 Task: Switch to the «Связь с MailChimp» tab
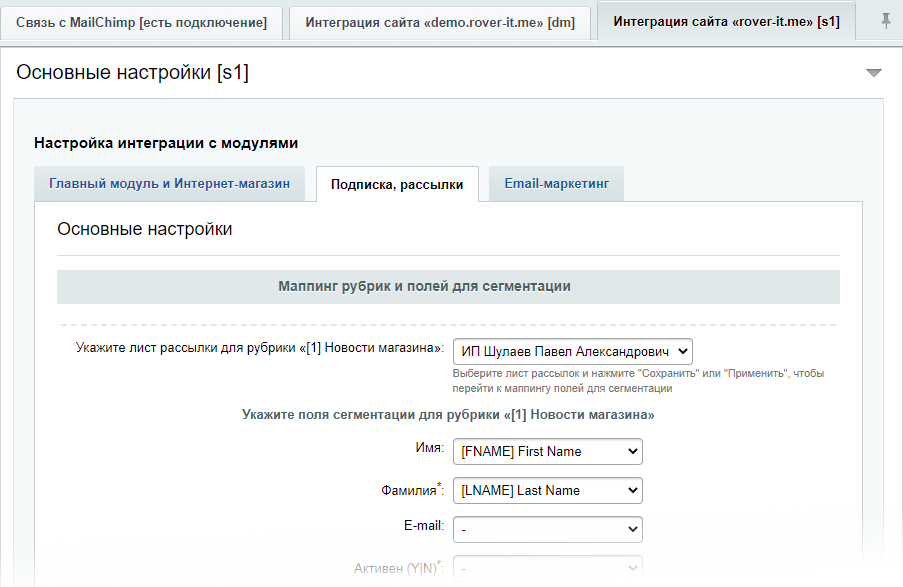141,23
